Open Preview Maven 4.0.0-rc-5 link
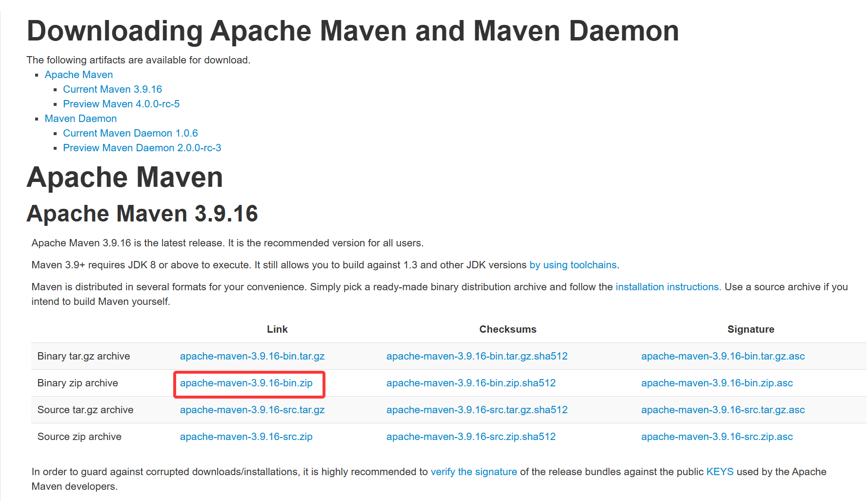This screenshot has height=501, width=868. click(x=121, y=104)
